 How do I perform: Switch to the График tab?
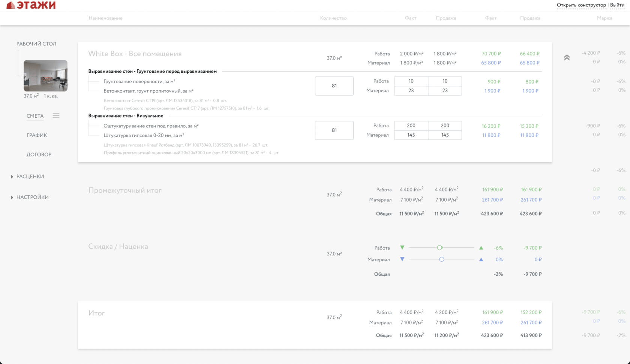[37, 135]
